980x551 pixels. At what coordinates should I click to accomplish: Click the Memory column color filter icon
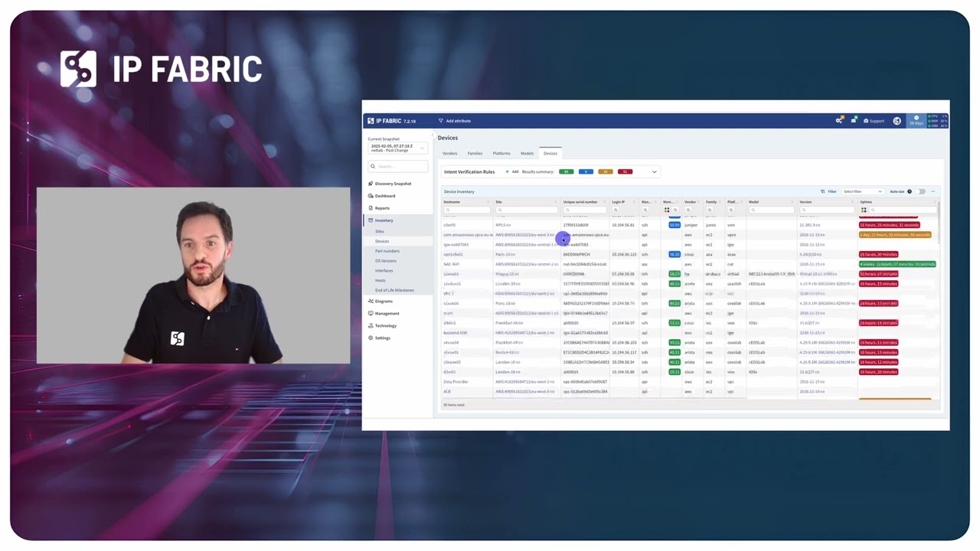(x=667, y=210)
